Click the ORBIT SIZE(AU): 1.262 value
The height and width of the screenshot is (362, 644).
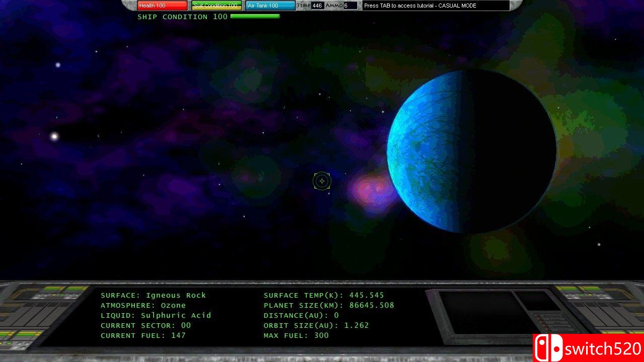point(317,325)
